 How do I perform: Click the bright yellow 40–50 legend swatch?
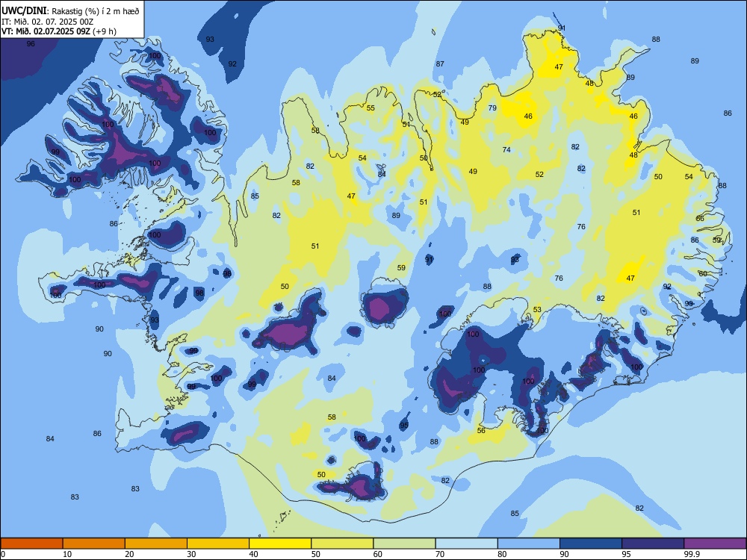coord(280,544)
